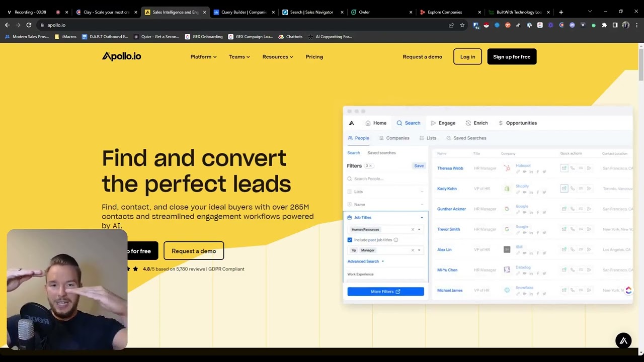
Task: Click Theresa Webb name in results
Action: pyautogui.click(x=450, y=168)
